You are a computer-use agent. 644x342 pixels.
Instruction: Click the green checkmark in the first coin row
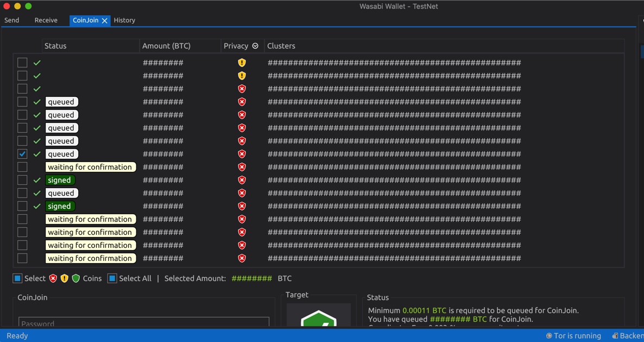(37, 63)
